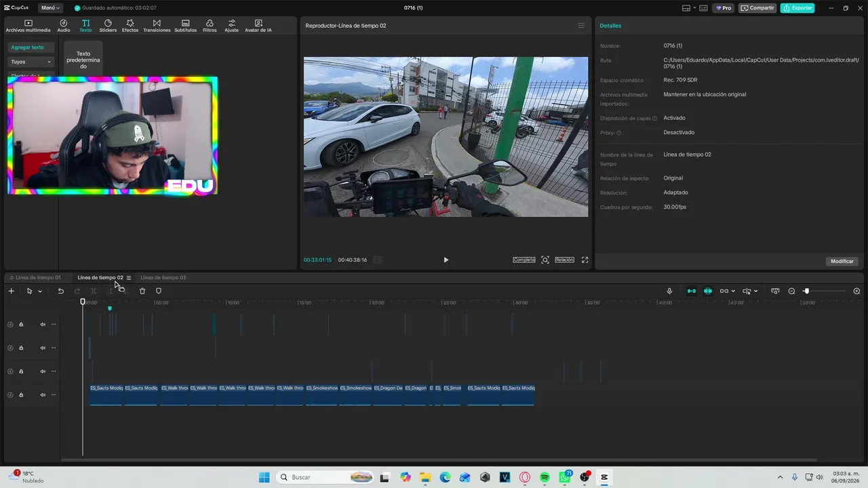868x488 pixels.
Task: Switch to the Audio tab
Action: tap(64, 26)
